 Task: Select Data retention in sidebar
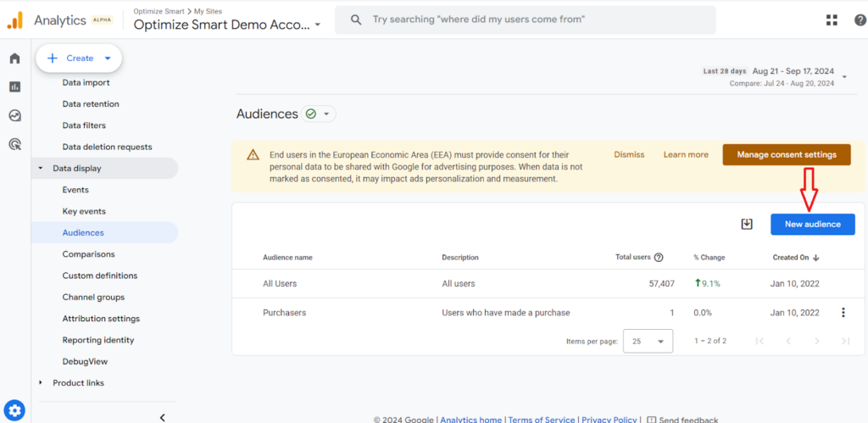coord(91,104)
